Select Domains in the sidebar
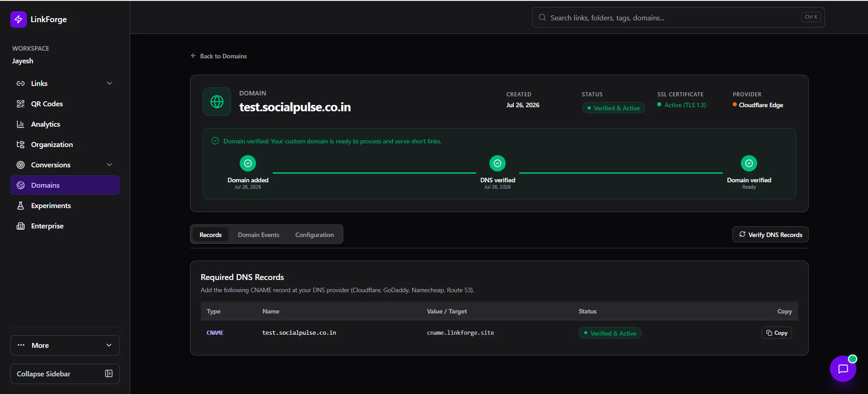This screenshot has height=394, width=868. click(65, 185)
